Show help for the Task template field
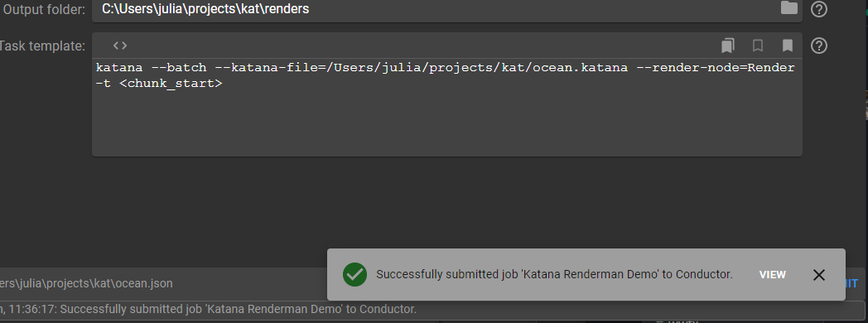This screenshot has width=868, height=323. [x=819, y=46]
